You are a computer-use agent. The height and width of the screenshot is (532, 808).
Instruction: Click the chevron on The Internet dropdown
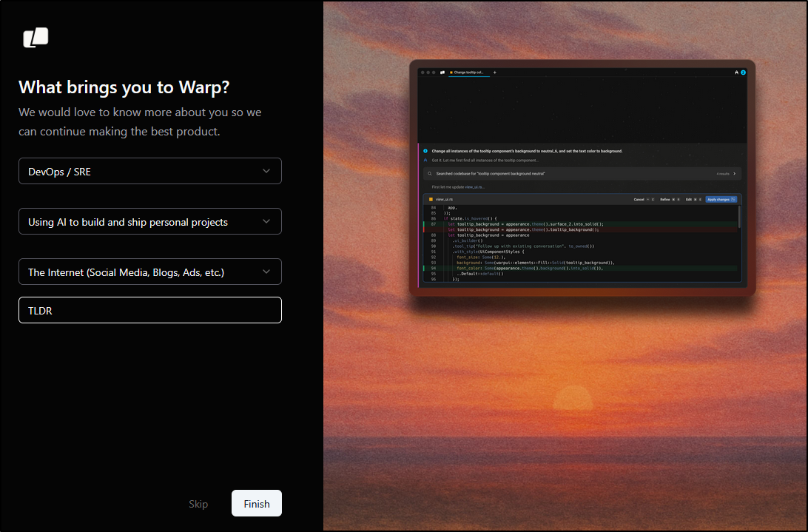[266, 272]
